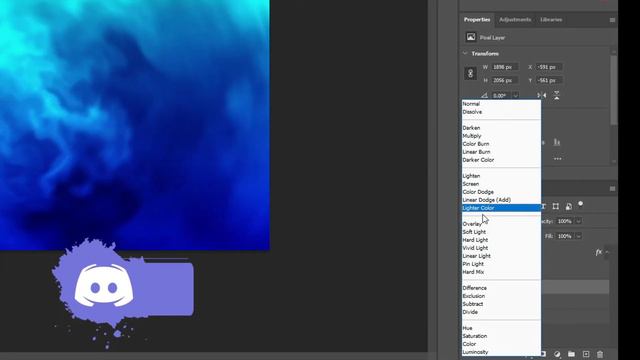Open the rotation angle dropdown arrow
Image resolution: width=640 pixels, height=360 pixels.
click(x=516, y=96)
